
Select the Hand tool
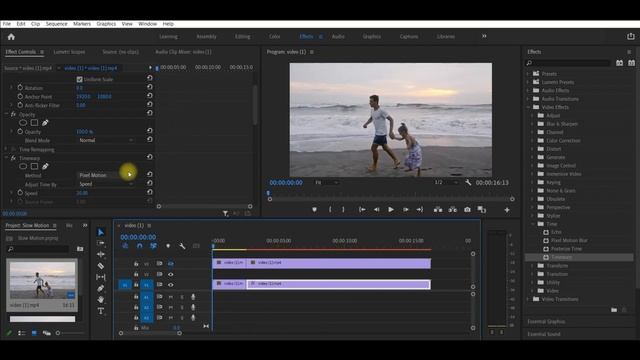(x=101, y=300)
